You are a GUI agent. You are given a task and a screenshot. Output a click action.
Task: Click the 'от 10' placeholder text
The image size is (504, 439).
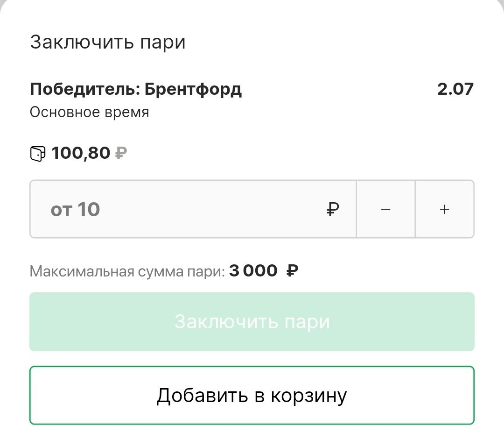pos(75,210)
